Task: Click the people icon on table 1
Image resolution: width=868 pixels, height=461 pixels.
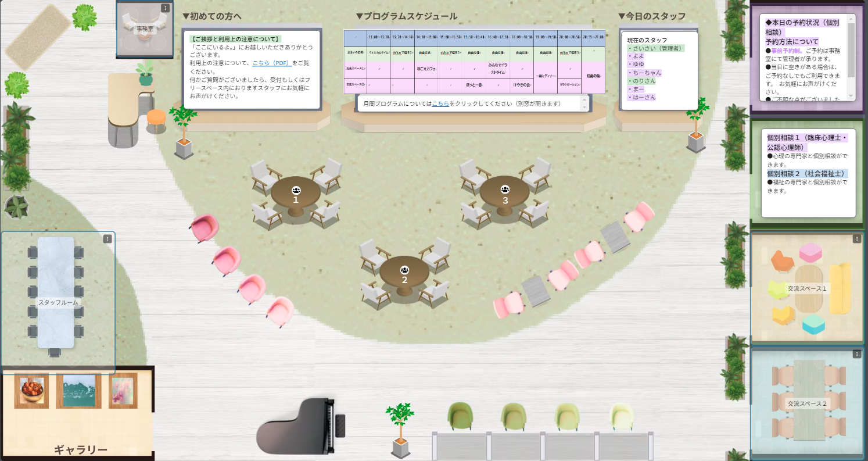Action: pos(296,190)
